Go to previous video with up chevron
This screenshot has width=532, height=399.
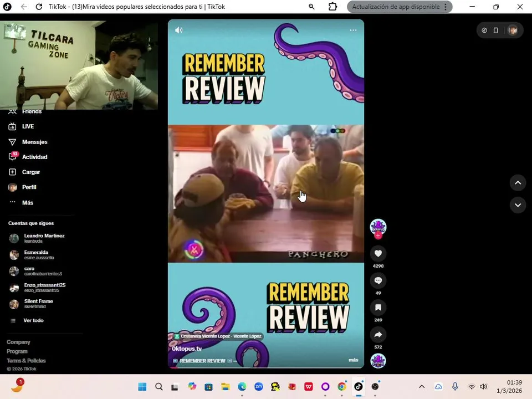pos(518,183)
